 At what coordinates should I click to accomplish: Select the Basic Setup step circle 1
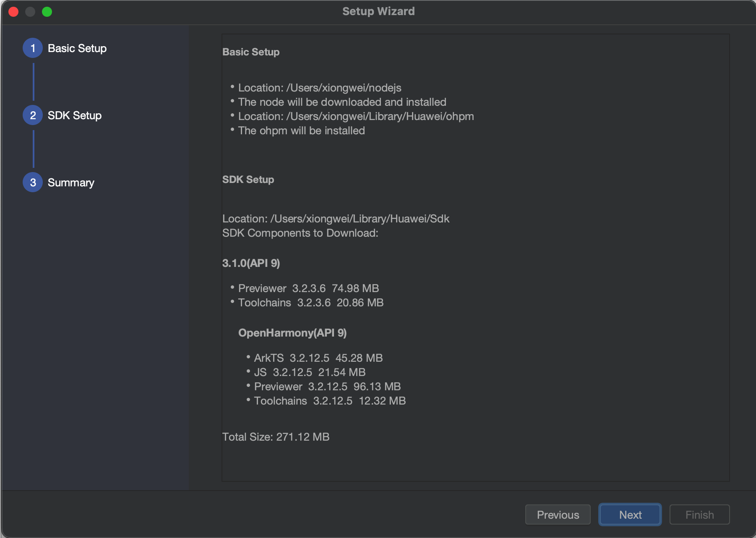pyautogui.click(x=33, y=48)
